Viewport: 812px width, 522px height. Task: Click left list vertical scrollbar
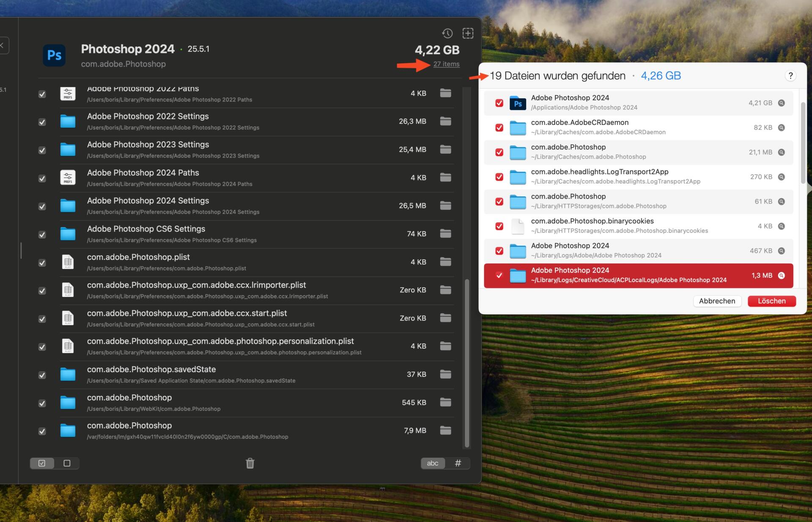point(467,363)
